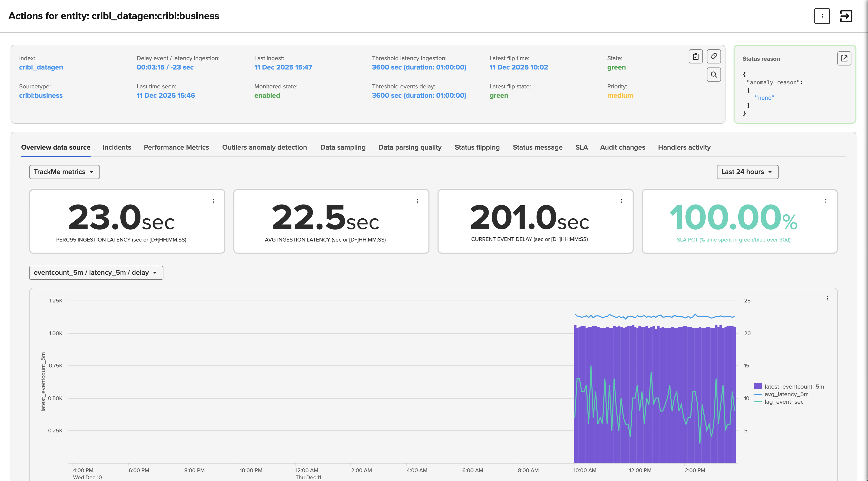Screen dimensions: 868x481
Task: Open Outliers anomaly detection tab
Action: [264, 147]
